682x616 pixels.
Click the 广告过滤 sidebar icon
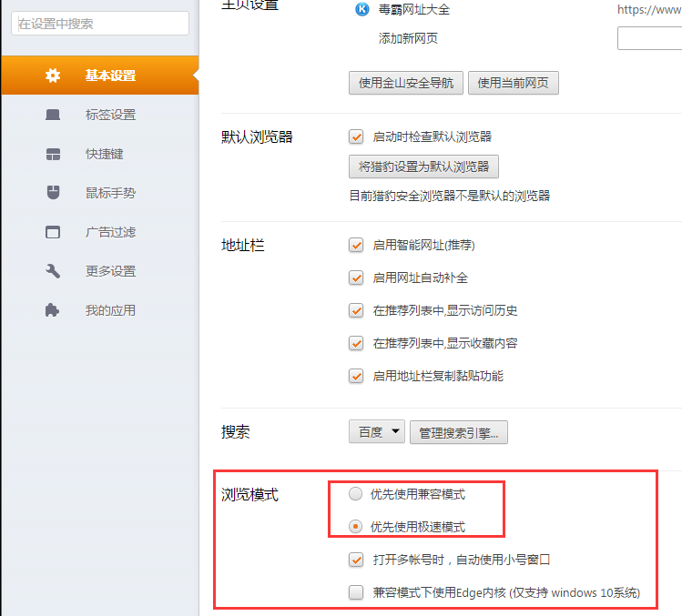click(53, 232)
